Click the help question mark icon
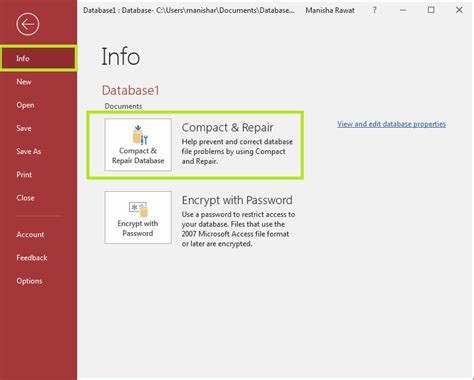 (x=375, y=10)
